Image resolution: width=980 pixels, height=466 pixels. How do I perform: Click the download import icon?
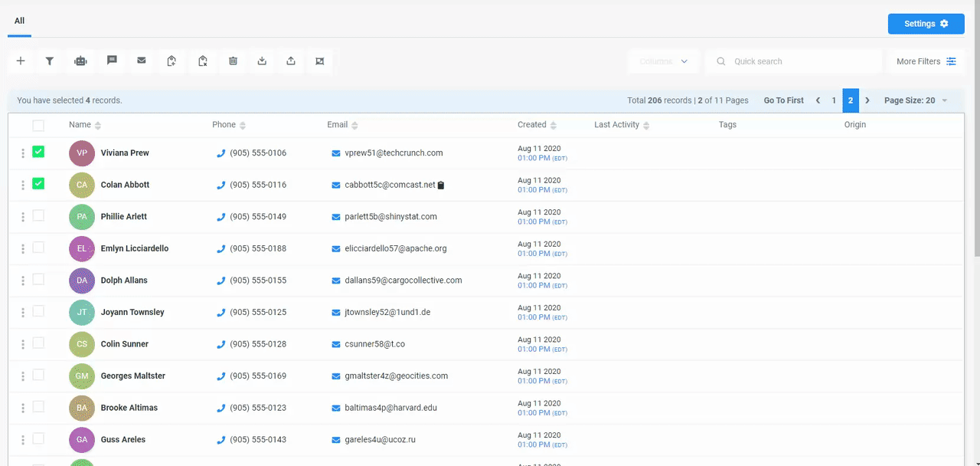click(262, 61)
